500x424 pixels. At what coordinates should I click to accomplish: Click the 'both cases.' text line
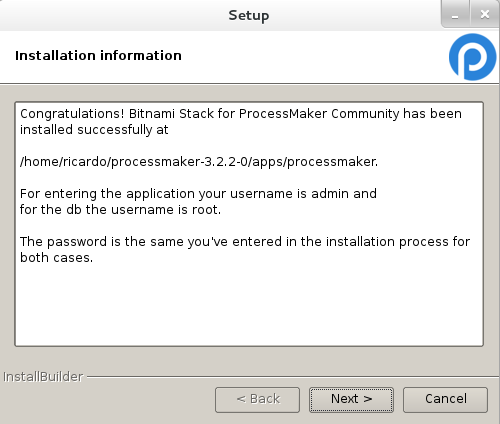click(x=56, y=258)
